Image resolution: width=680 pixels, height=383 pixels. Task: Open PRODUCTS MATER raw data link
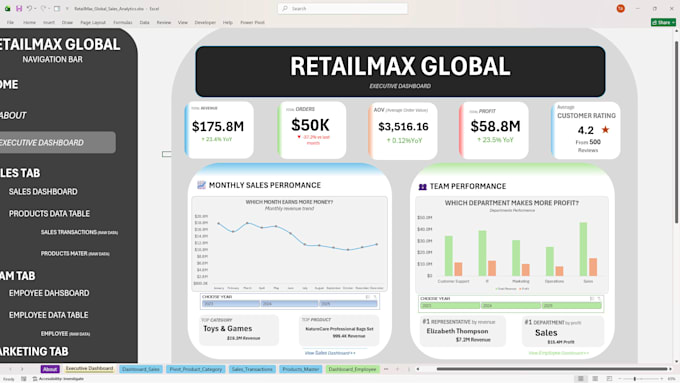pyautogui.click(x=75, y=254)
